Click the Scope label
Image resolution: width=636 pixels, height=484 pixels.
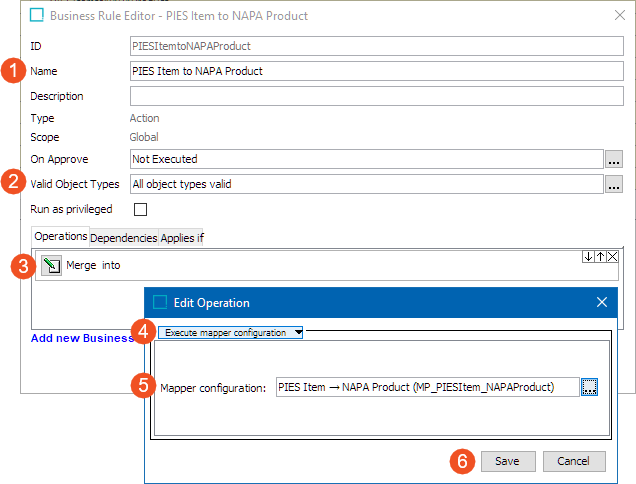tap(45, 137)
